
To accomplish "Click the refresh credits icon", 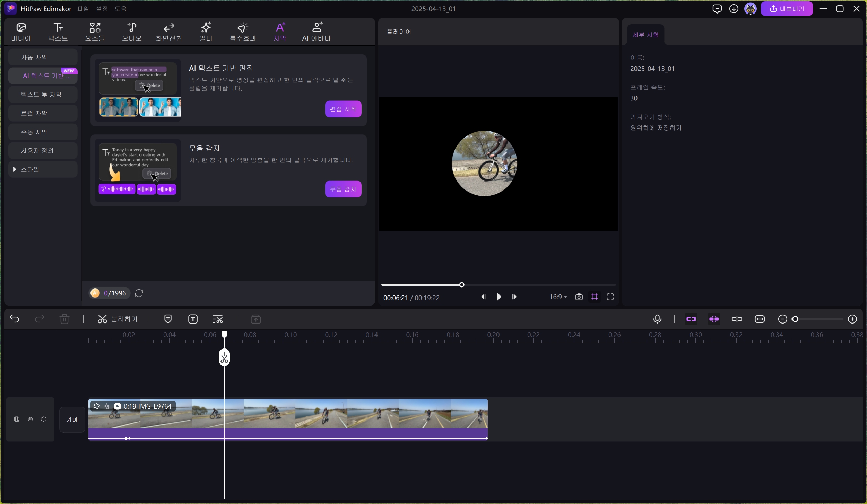I will coord(139,293).
